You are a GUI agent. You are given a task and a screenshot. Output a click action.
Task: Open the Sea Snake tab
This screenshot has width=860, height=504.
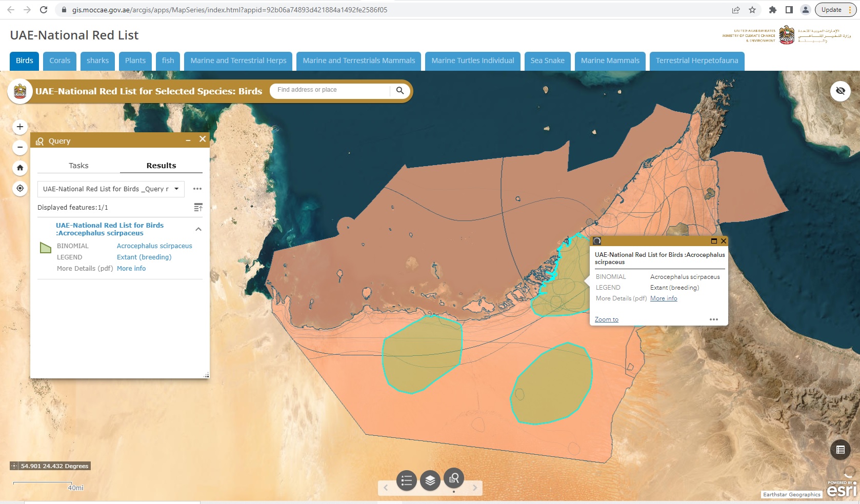tap(547, 61)
